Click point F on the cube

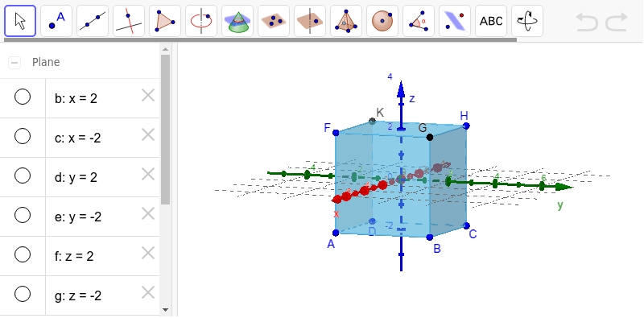[336, 132]
